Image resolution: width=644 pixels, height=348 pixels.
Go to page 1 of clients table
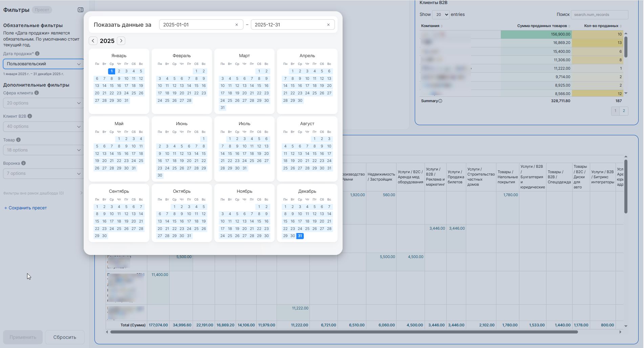tap(615, 111)
